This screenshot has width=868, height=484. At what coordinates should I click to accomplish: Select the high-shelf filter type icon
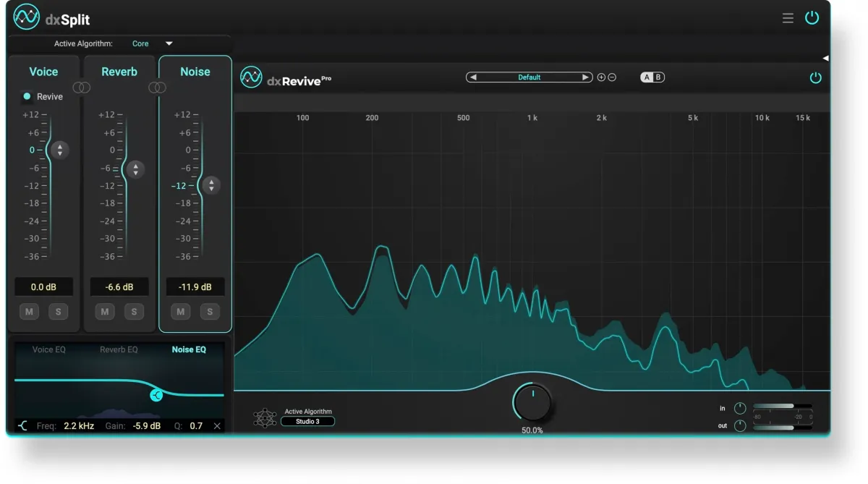pyautogui.click(x=22, y=426)
